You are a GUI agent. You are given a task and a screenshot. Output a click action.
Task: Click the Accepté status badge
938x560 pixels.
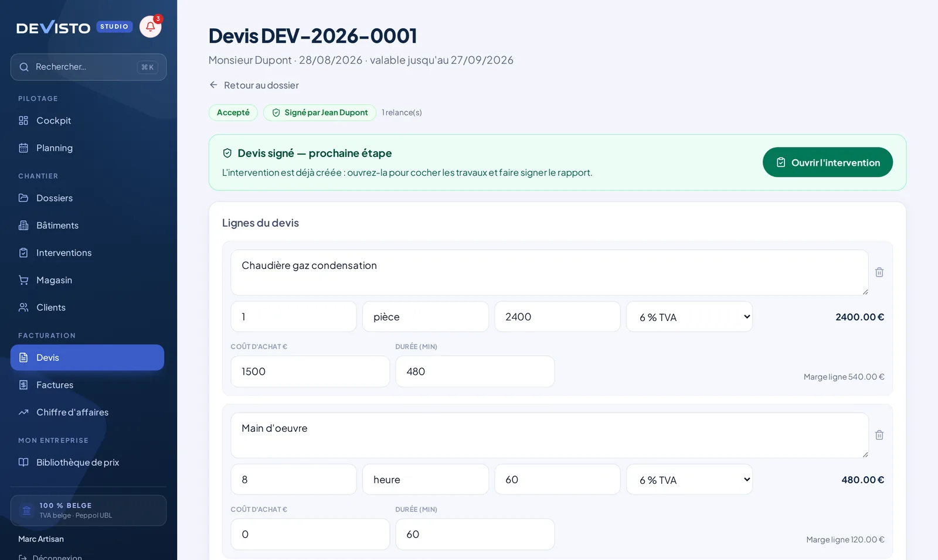233,112
